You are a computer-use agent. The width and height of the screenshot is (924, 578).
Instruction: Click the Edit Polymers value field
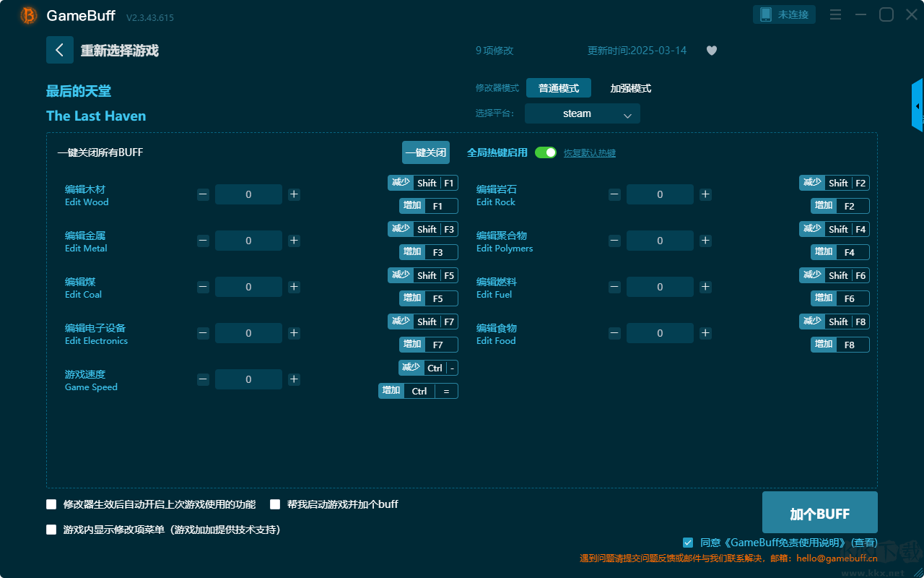[660, 241]
